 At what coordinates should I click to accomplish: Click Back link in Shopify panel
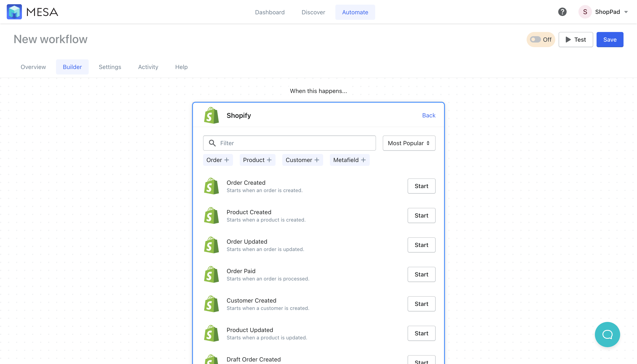tap(428, 115)
